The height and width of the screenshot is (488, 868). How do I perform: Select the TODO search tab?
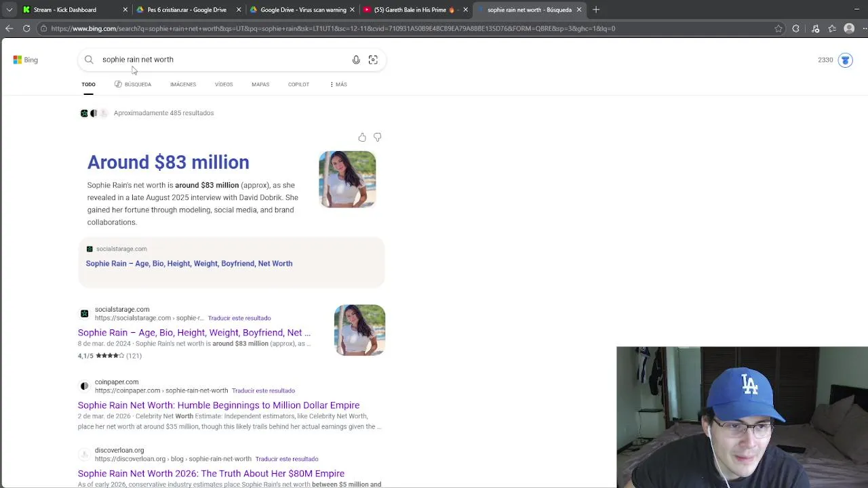point(88,85)
